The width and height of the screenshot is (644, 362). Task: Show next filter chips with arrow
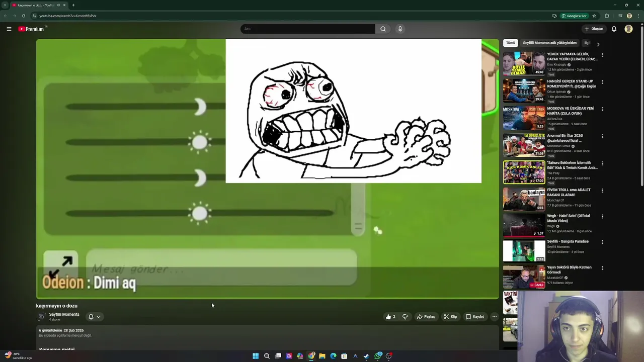(598, 44)
